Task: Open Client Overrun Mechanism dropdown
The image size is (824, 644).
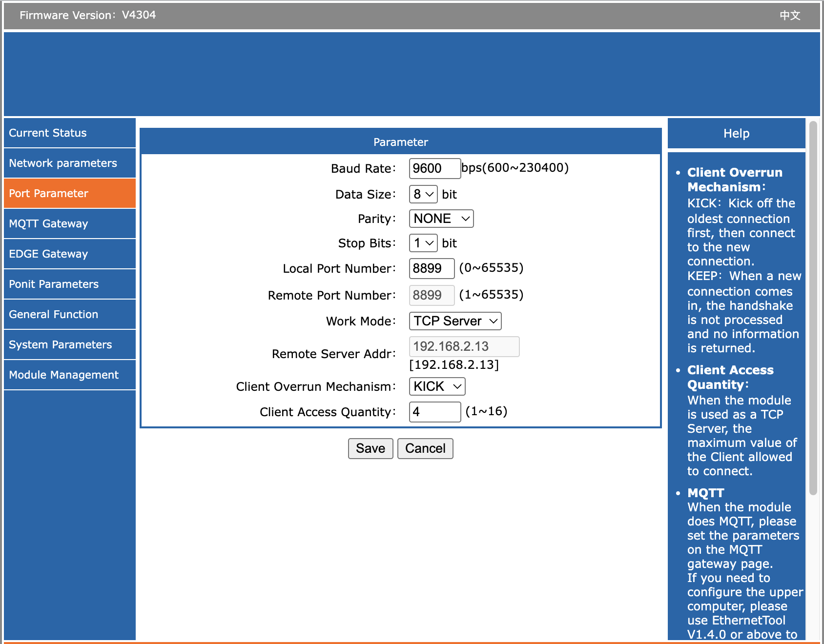Action: 437,386
